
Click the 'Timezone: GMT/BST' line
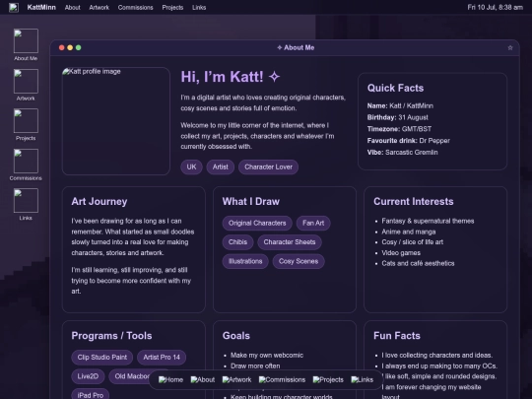[399, 129]
